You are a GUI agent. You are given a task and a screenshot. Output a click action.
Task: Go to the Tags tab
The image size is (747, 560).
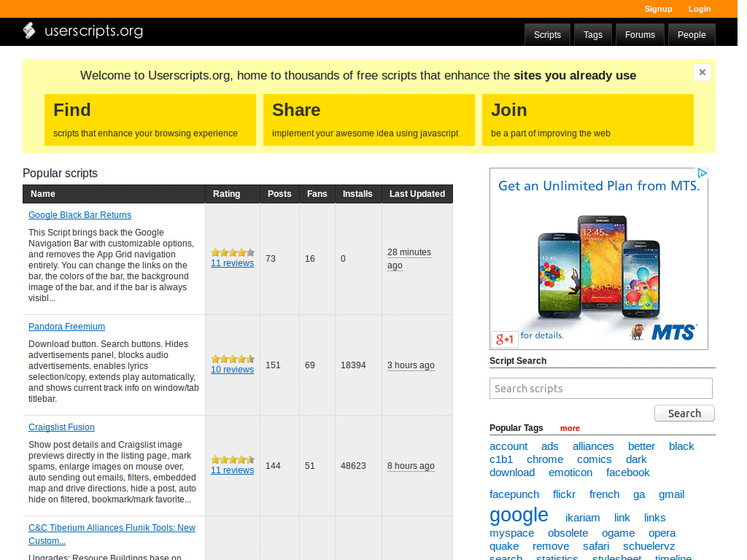click(593, 34)
